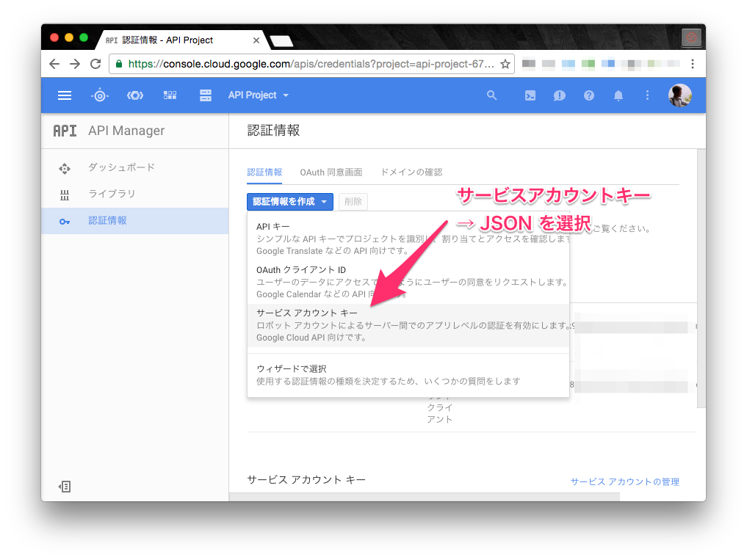This screenshot has height=560, width=747.
Task: Collapse the sidebar with bottom-left icon
Action: [x=65, y=486]
